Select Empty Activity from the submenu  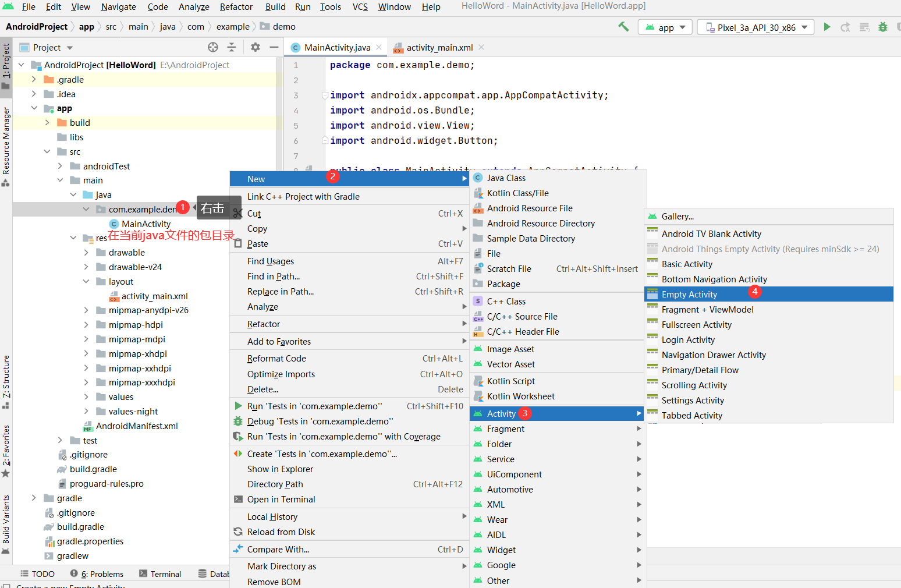(x=689, y=295)
